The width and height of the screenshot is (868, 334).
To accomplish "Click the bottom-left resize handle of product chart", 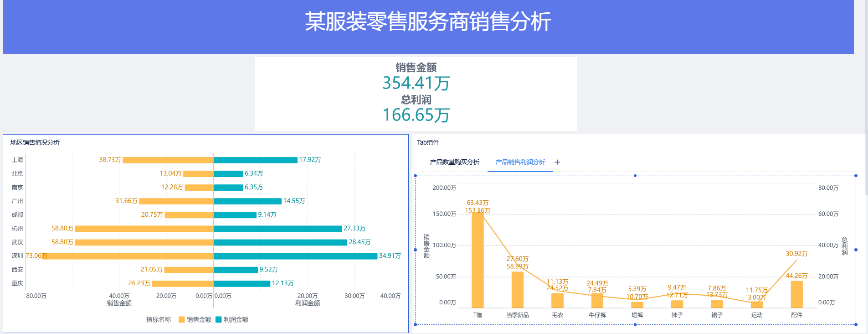I will (415, 324).
